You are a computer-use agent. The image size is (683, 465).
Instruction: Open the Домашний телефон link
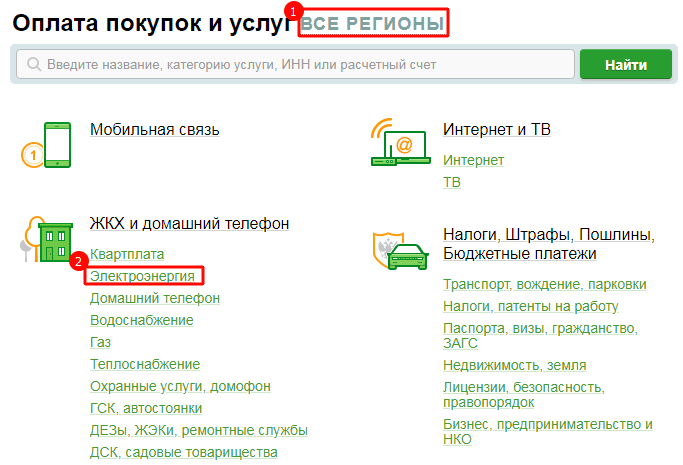point(155,298)
